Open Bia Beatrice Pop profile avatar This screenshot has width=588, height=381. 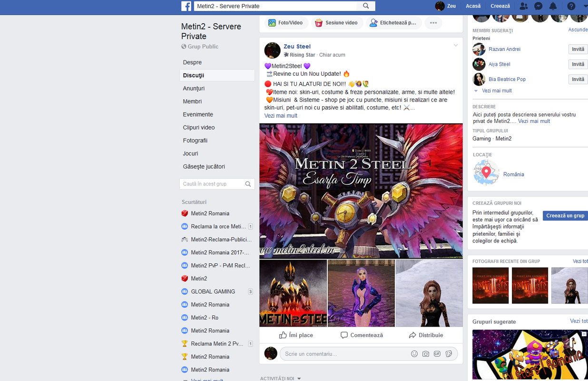click(x=479, y=79)
